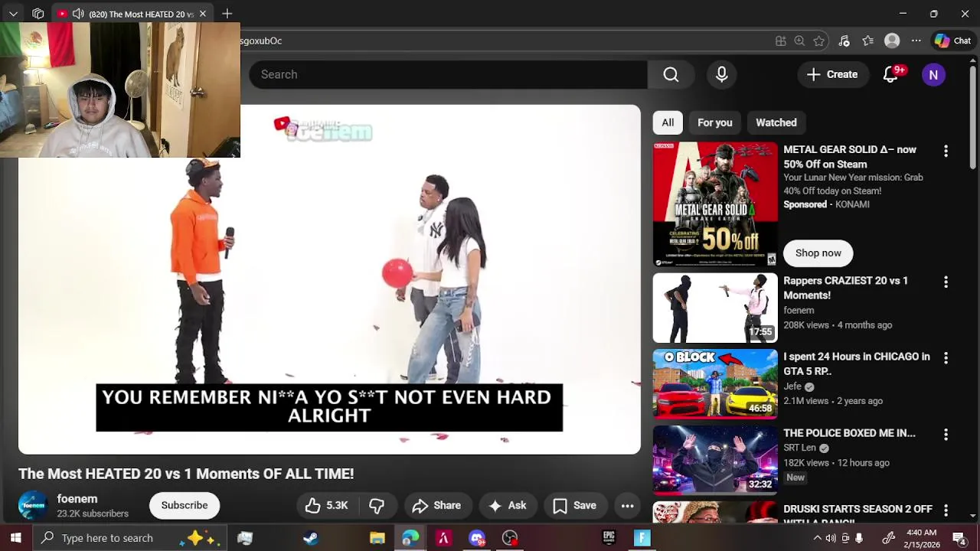Open File Explorer from the taskbar

click(377, 538)
